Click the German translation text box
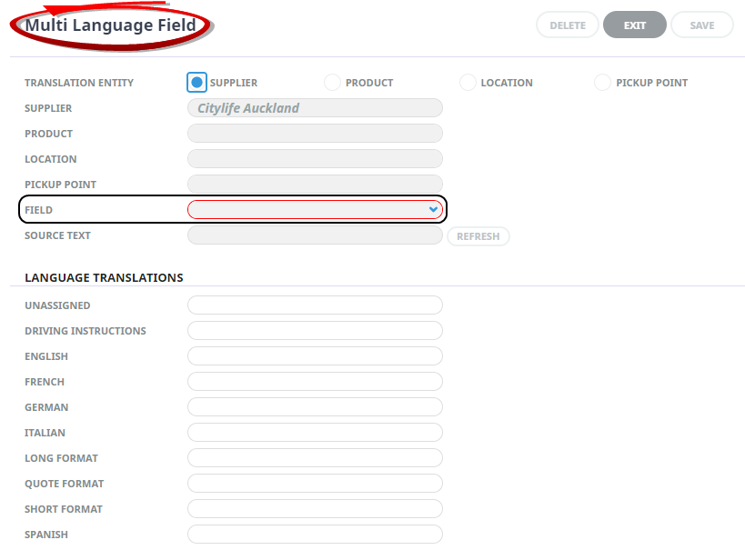Image resolution: width=745 pixels, height=560 pixels. pyautogui.click(x=315, y=407)
